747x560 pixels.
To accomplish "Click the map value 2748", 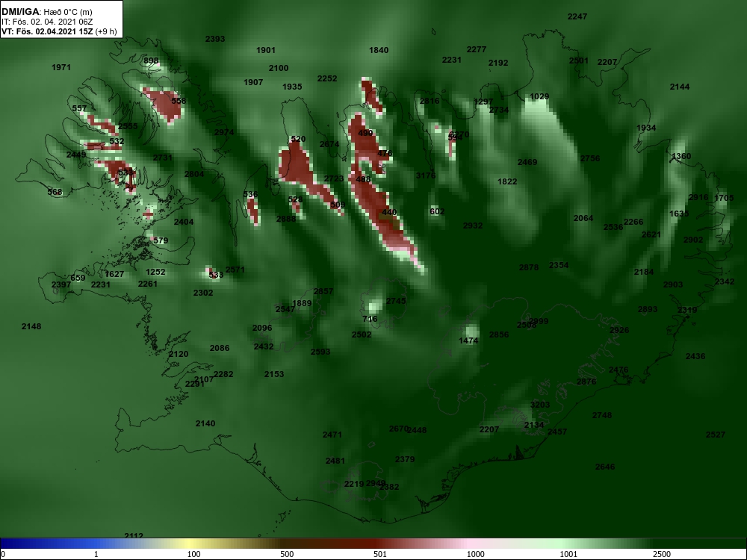I will click(602, 415).
